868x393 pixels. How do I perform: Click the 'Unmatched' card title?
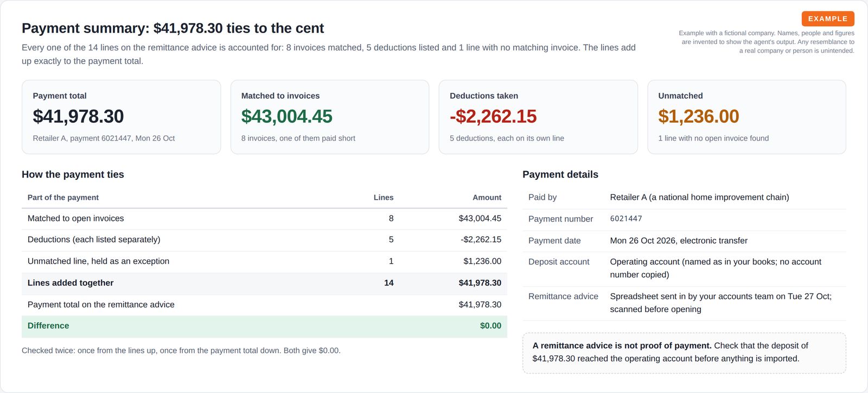tap(680, 96)
